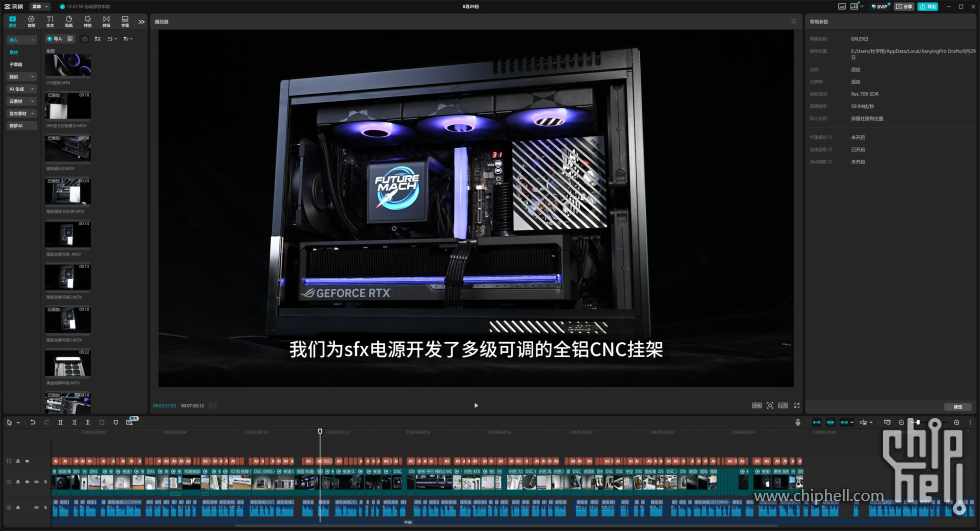
Task: Switch to the 音频 audio tab
Action: [31, 21]
